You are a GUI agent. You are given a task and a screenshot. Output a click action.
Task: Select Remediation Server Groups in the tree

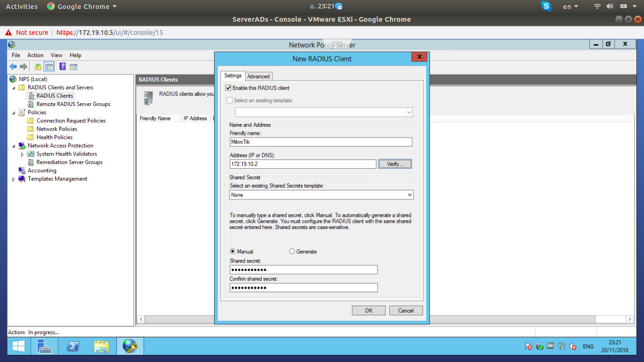[x=70, y=162]
